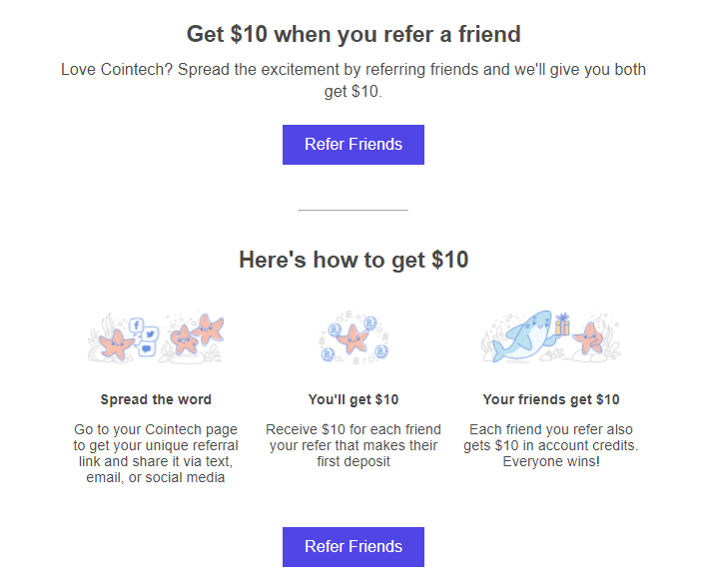Click the bottom Refer Friends button
This screenshot has width=713, height=588.
click(354, 547)
